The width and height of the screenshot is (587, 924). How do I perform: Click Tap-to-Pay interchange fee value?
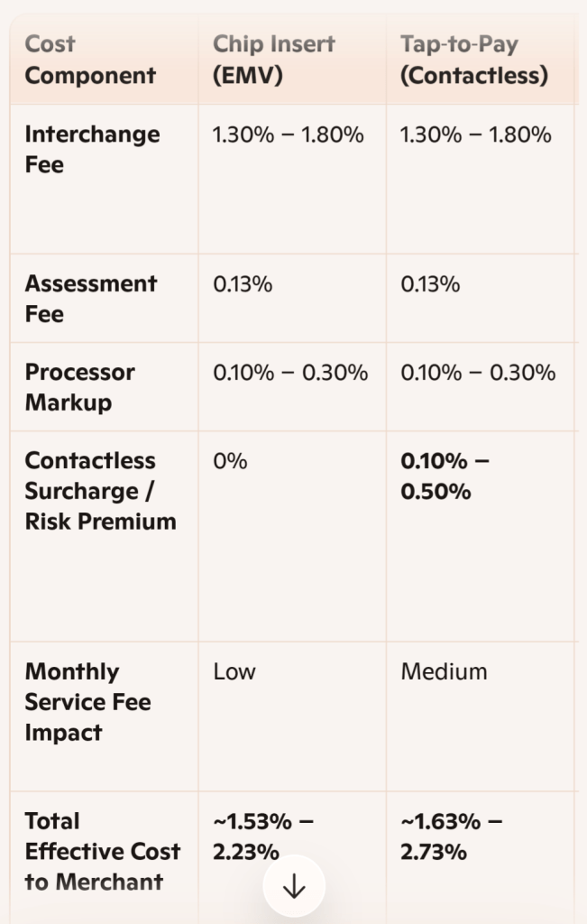point(475,135)
